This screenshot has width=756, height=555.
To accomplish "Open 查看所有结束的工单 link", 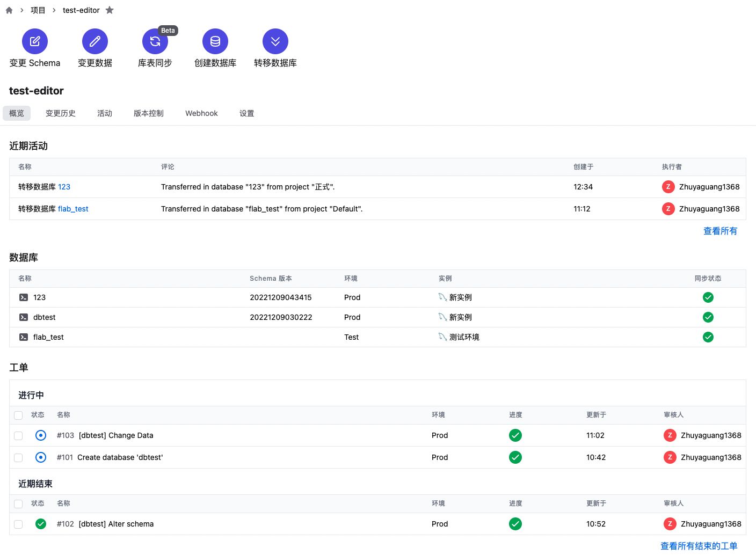I will (699, 546).
